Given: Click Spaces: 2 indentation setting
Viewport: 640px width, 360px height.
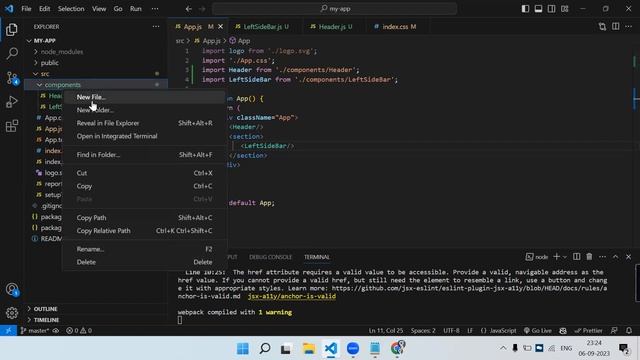Looking at the screenshot, I should pyautogui.click(x=423, y=331).
